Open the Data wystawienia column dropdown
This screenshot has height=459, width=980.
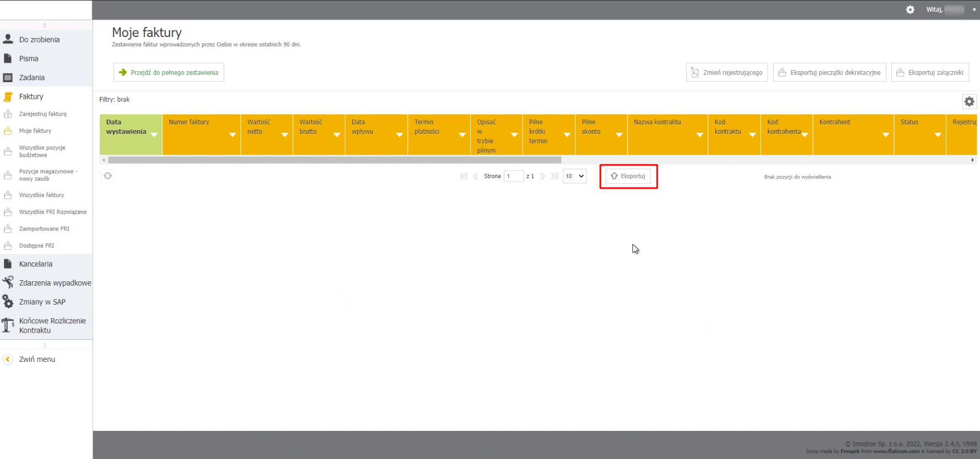[154, 135]
